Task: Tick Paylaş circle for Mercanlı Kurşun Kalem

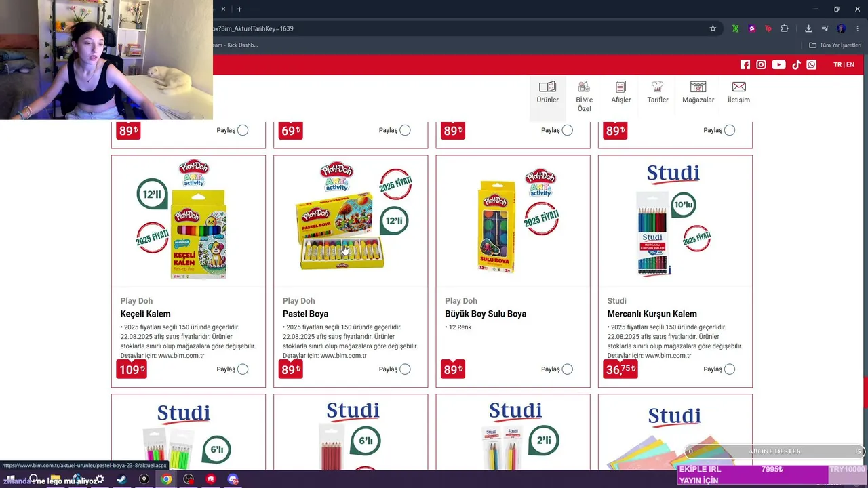Action: click(729, 369)
